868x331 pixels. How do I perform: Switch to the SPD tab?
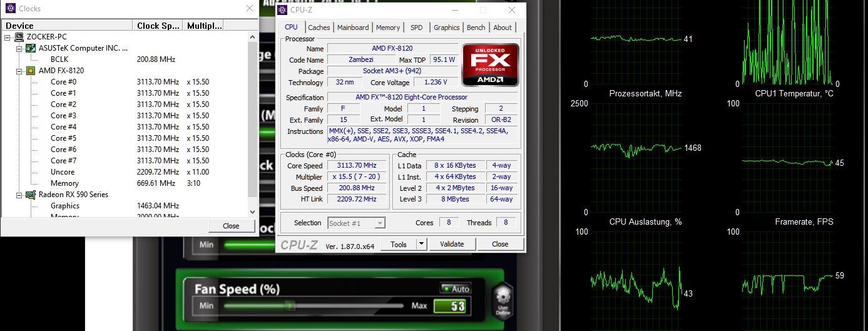(416, 28)
